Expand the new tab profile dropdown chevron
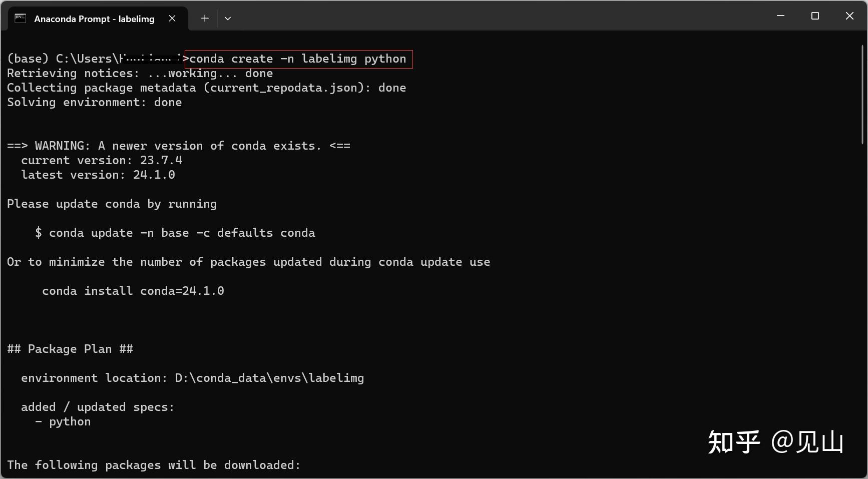868x479 pixels. point(228,19)
